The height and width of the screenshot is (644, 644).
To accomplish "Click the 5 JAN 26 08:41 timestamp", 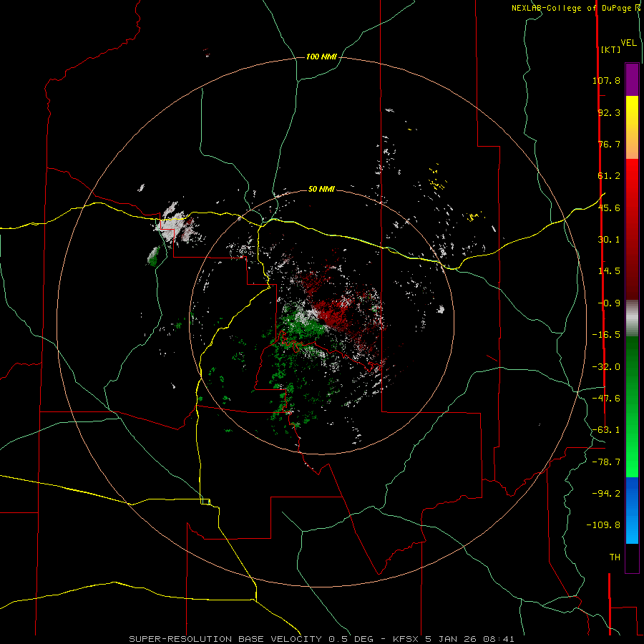I will point(470,639).
